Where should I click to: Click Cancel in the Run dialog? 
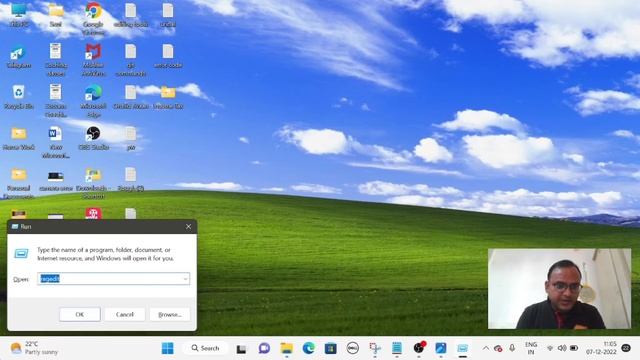click(125, 314)
